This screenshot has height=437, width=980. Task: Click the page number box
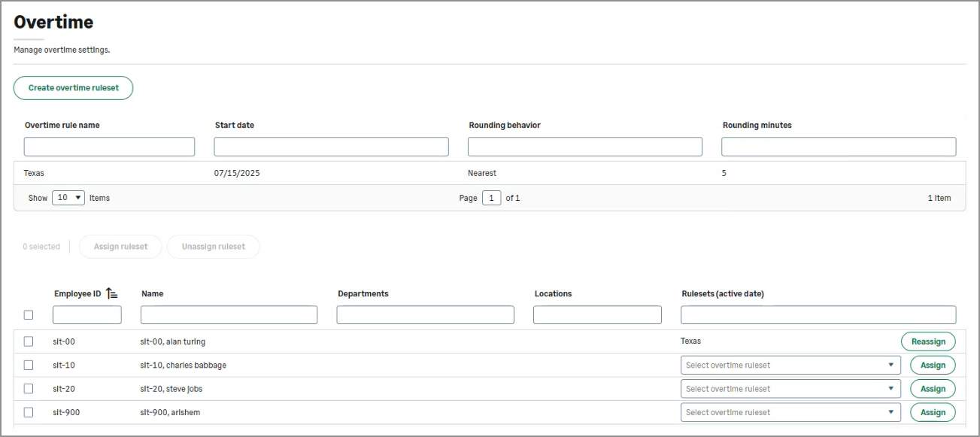(x=491, y=199)
